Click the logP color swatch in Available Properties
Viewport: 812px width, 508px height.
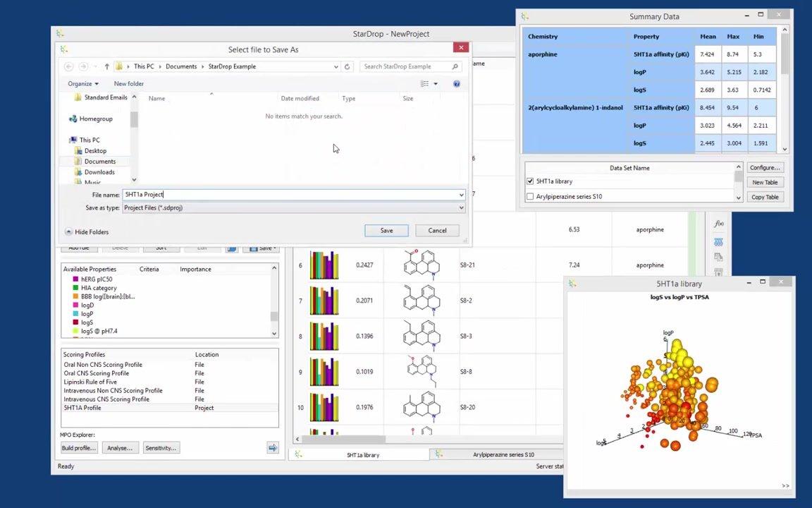tap(76, 314)
